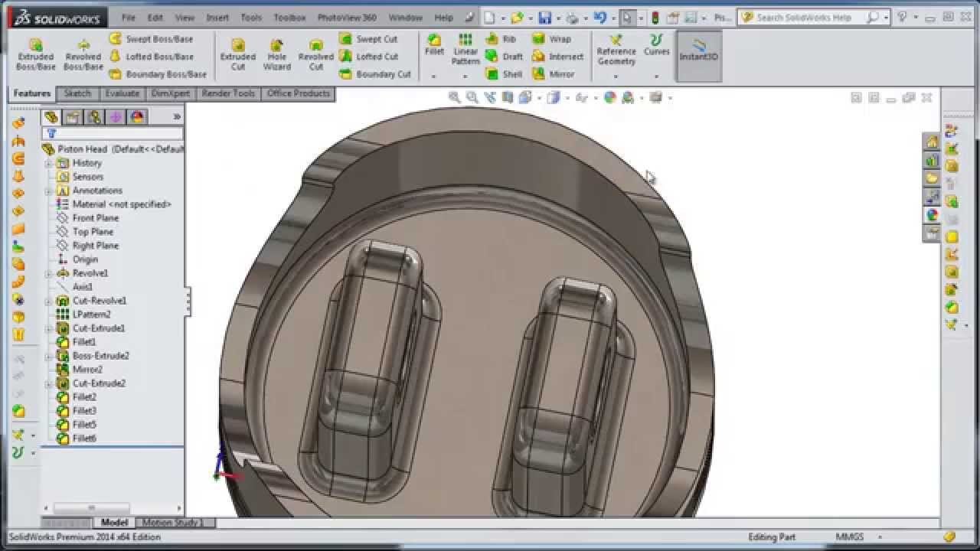
Task: Select the Revolved Boss/Base tool
Action: [x=83, y=54]
